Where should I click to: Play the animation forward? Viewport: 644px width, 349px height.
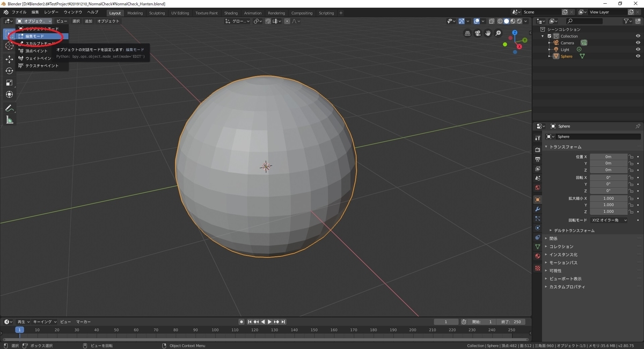coord(269,322)
